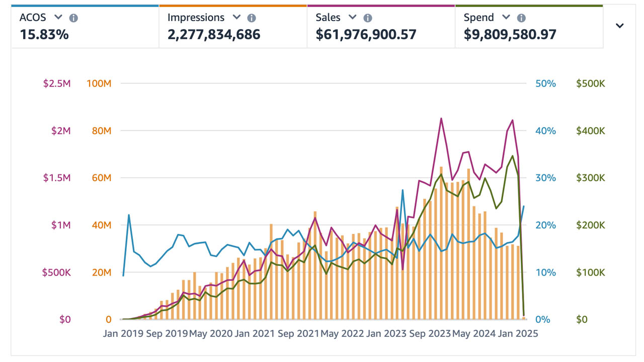Open the Sales metric selector dropdown
The width and height of the screenshot is (644, 362).
353,17
